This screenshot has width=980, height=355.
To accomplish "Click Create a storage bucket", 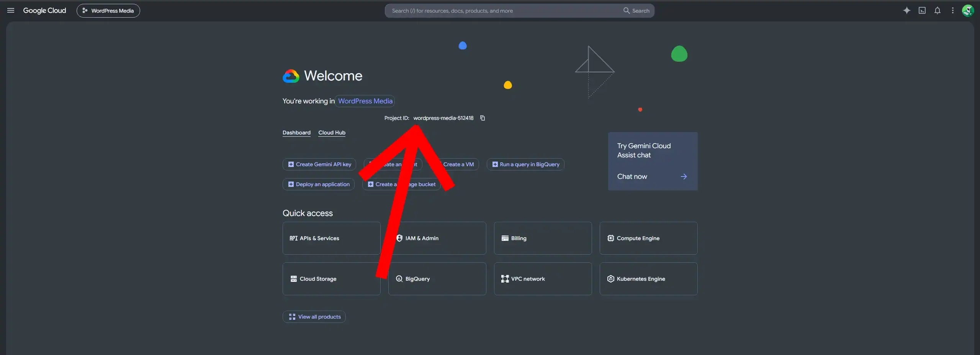I will [x=401, y=184].
